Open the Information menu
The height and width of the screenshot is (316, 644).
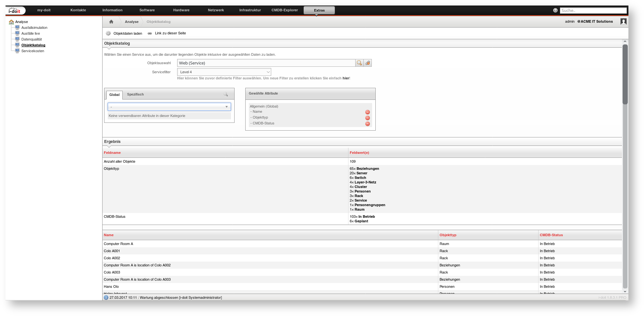pyautogui.click(x=113, y=10)
